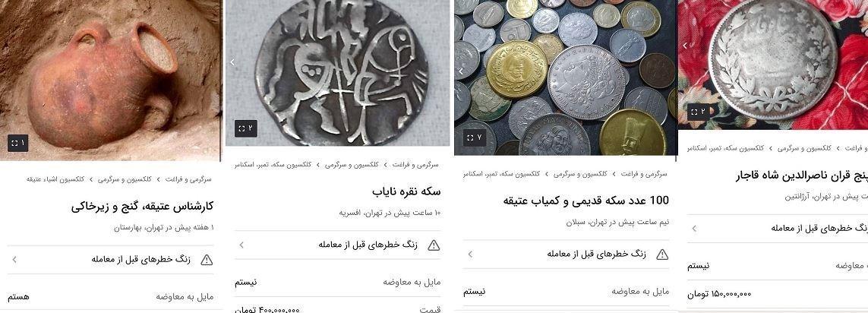Screen dimensions: 868x313
Task: Expand safety warnings chevron in Qajar coin listing
Action: tap(693, 228)
